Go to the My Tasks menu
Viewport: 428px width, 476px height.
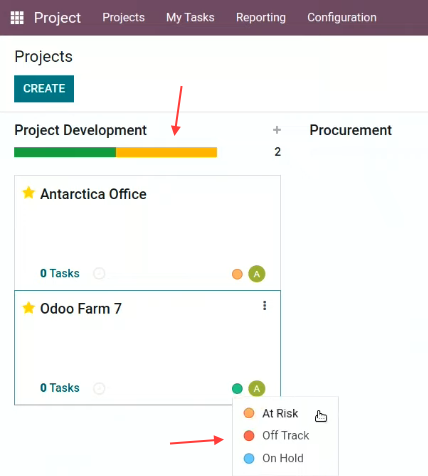pos(190,17)
